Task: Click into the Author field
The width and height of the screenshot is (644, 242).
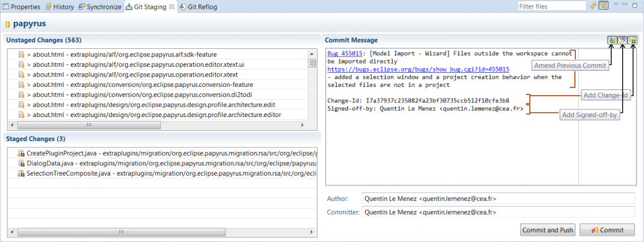Action: point(498,198)
